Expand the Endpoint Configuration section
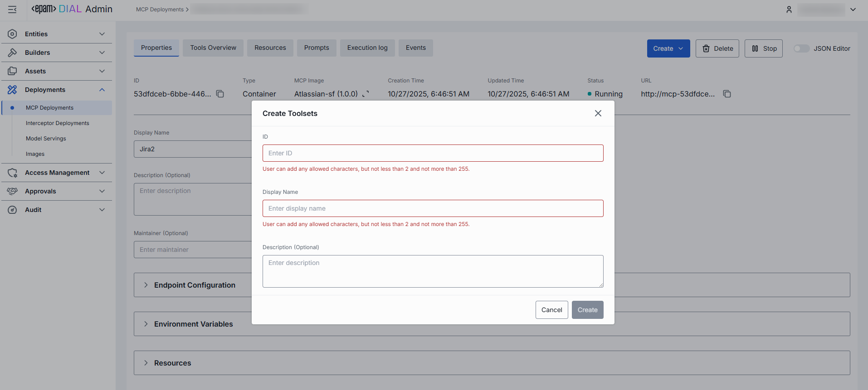 146,285
